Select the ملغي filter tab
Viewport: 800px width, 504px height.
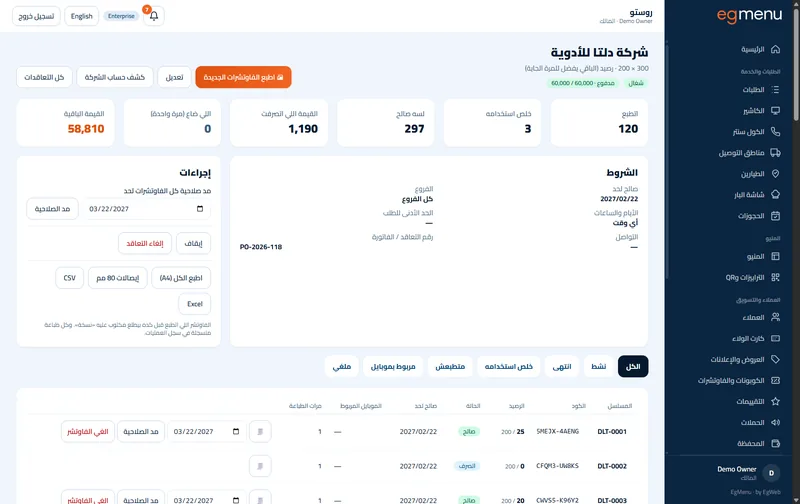[x=342, y=366]
